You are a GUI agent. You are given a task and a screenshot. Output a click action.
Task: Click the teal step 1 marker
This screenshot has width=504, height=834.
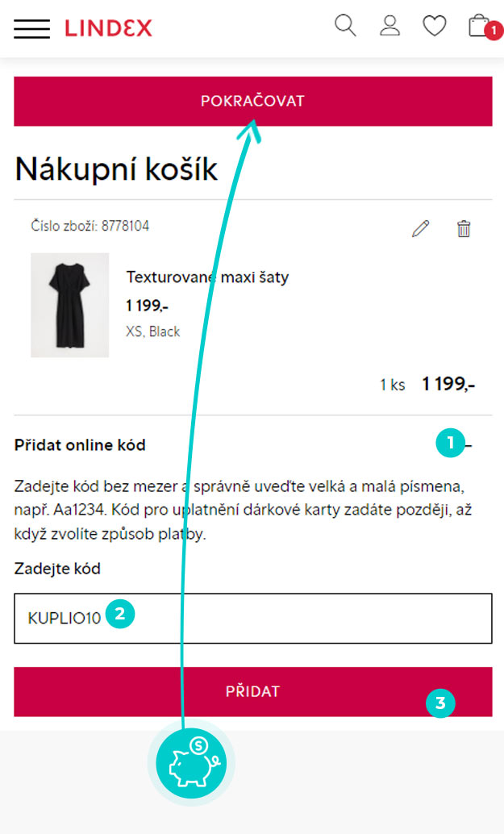[x=450, y=443]
